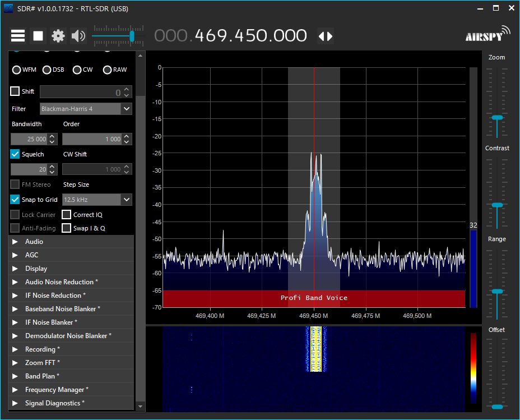520x420 pixels.
Task: Click the 469,500 M frequency axis label
Action: pos(417,316)
